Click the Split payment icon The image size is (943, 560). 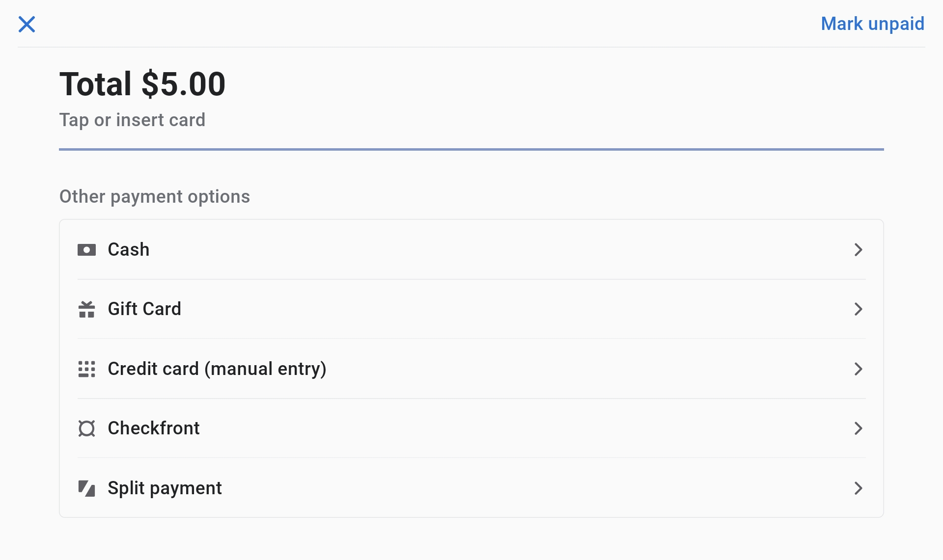coord(86,488)
